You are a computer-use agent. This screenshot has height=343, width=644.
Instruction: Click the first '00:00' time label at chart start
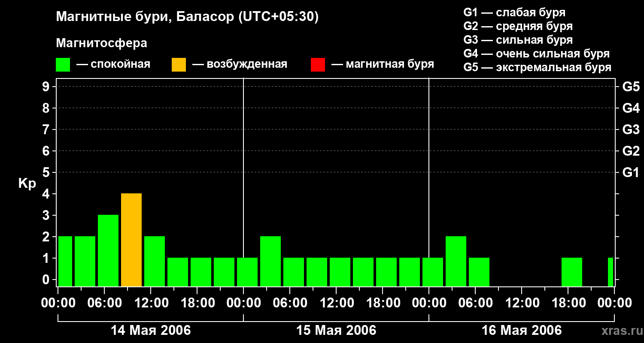click(x=58, y=303)
